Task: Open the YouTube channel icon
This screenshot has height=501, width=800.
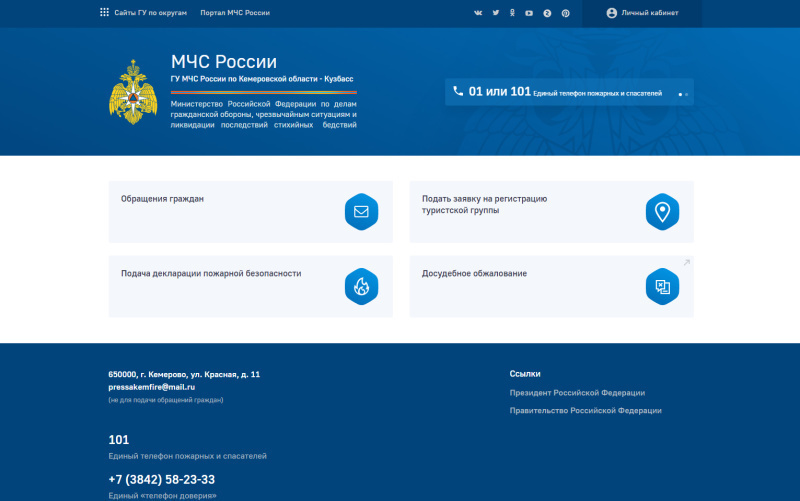Action: click(x=529, y=13)
